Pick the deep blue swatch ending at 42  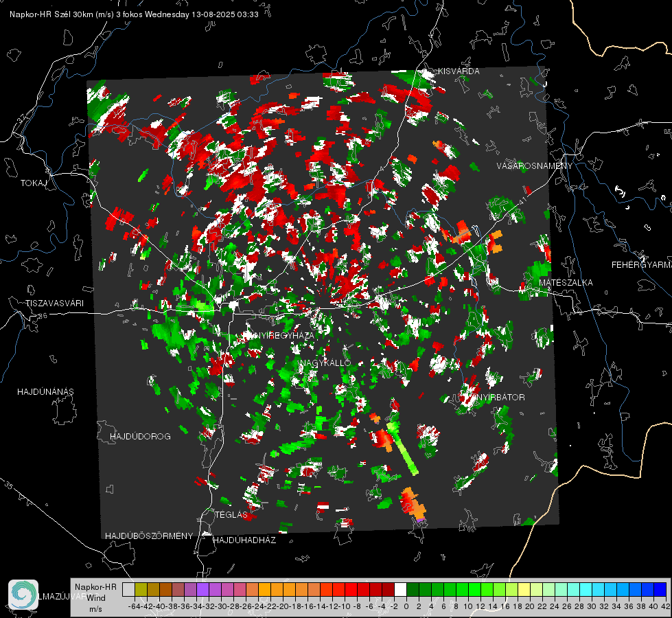tap(660, 589)
